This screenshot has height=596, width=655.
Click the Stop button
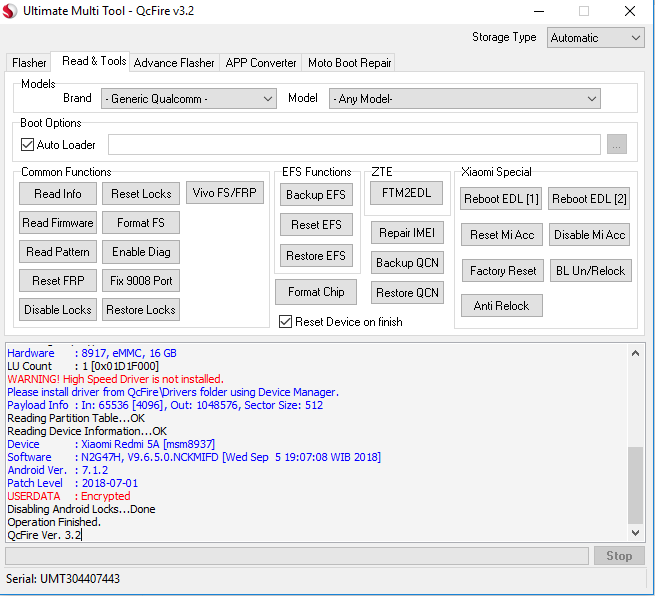click(x=619, y=556)
